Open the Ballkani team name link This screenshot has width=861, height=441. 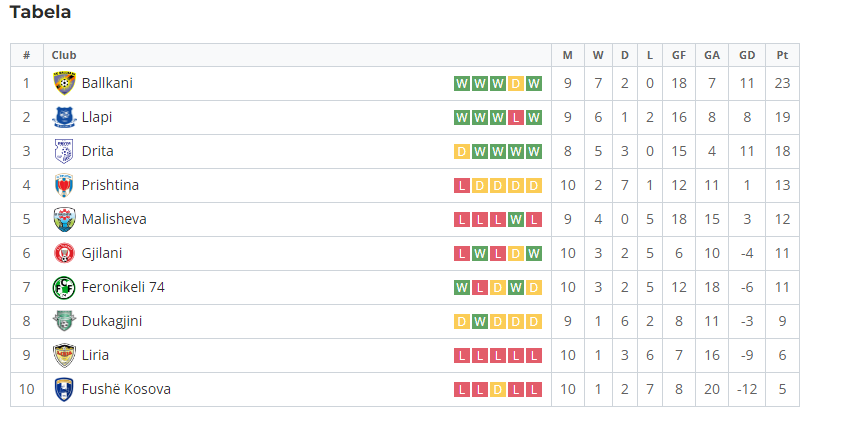(x=107, y=83)
